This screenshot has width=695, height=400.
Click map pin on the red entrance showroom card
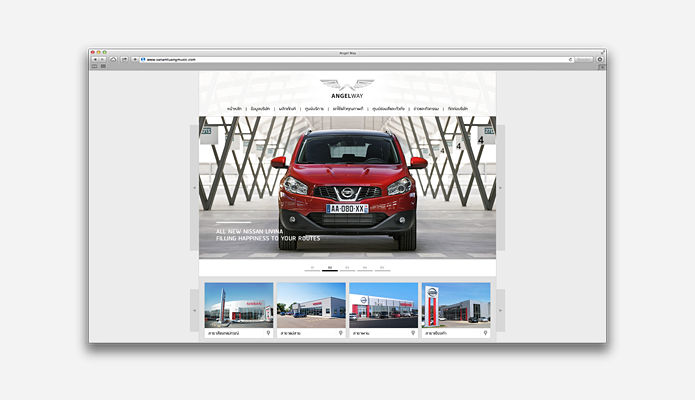413,333
